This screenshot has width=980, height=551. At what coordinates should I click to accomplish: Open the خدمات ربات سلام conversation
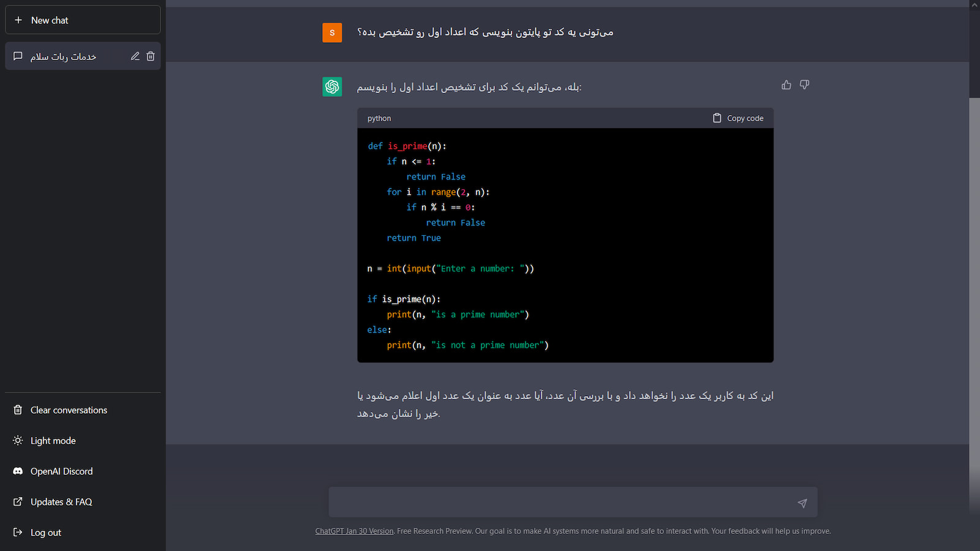(83, 56)
